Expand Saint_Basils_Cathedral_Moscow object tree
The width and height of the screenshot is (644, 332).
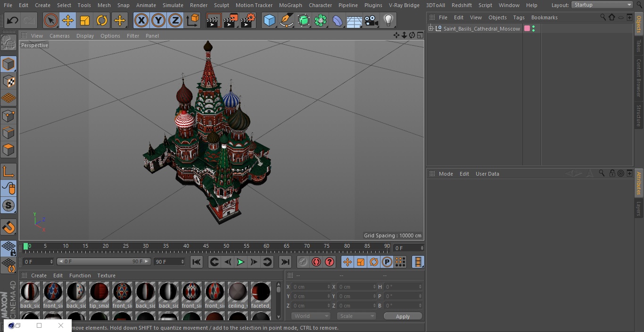coord(430,29)
